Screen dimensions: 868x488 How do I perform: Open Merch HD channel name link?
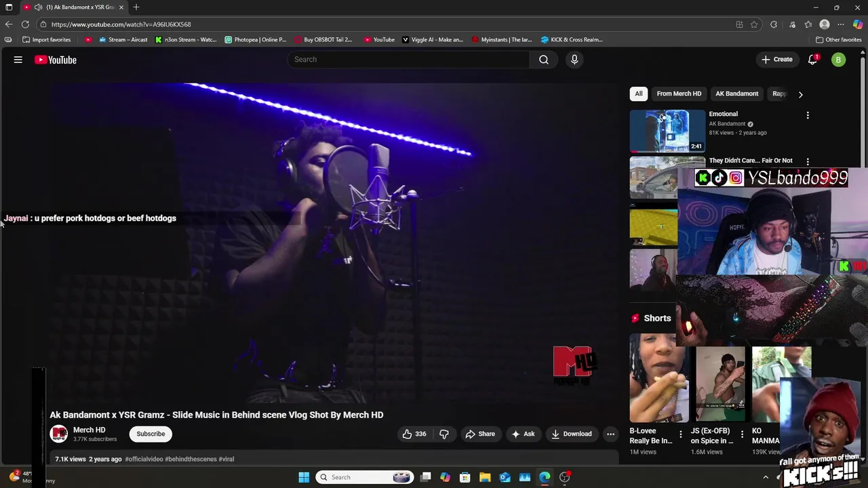pos(89,430)
